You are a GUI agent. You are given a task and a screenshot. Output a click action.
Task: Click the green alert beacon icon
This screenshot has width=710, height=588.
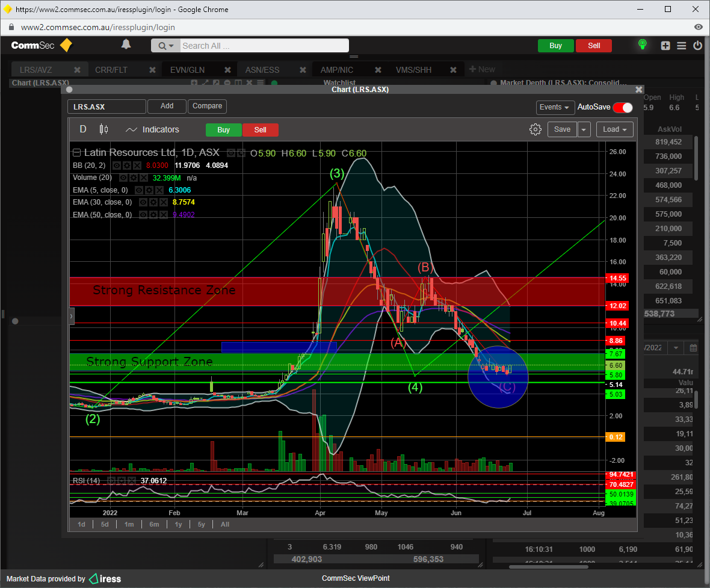pyautogui.click(x=643, y=45)
